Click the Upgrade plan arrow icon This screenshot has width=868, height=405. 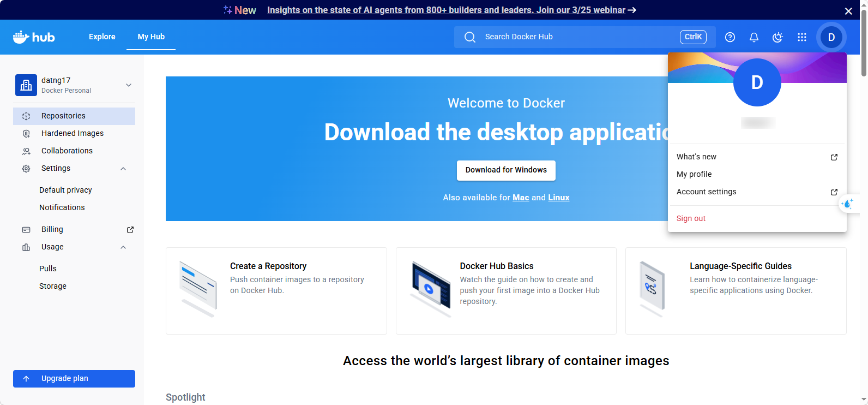tap(26, 379)
